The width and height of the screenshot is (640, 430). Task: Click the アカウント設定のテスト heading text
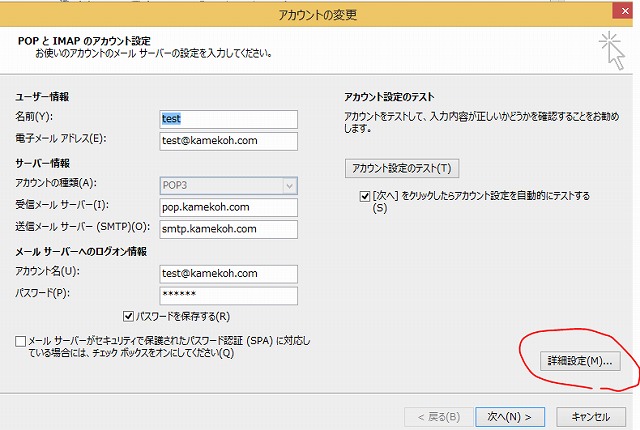tap(389, 97)
